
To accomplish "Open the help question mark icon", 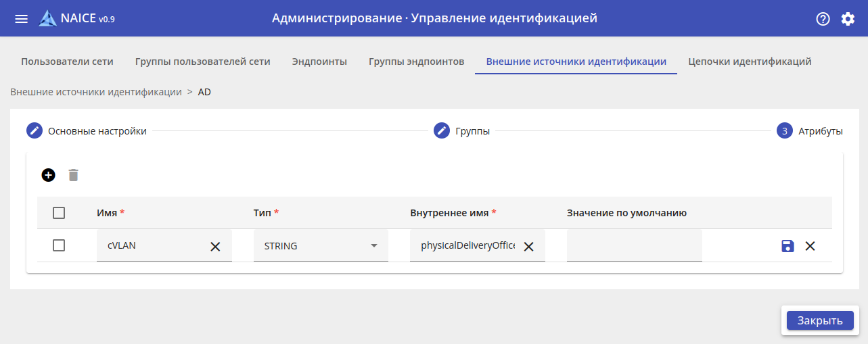I will coord(823,19).
